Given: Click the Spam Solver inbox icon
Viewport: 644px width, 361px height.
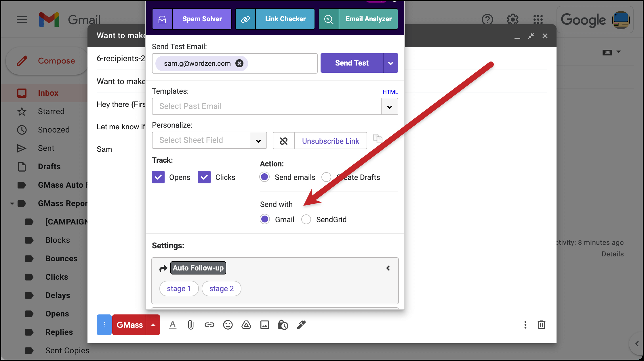Looking at the screenshot, I should (x=162, y=19).
